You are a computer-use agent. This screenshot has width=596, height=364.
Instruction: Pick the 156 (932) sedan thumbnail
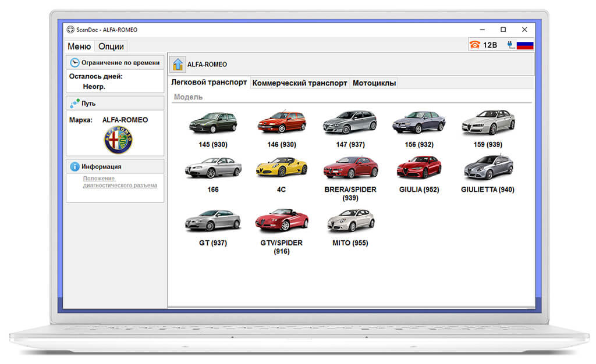click(419, 122)
